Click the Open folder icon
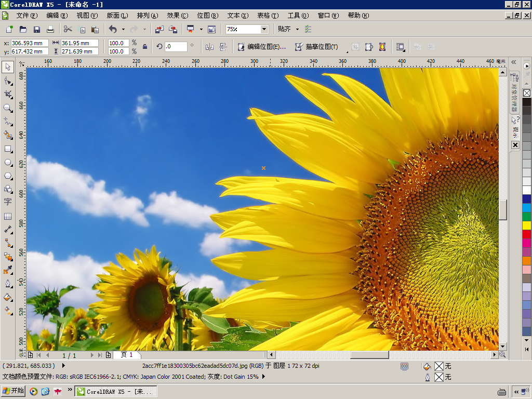 (23, 29)
